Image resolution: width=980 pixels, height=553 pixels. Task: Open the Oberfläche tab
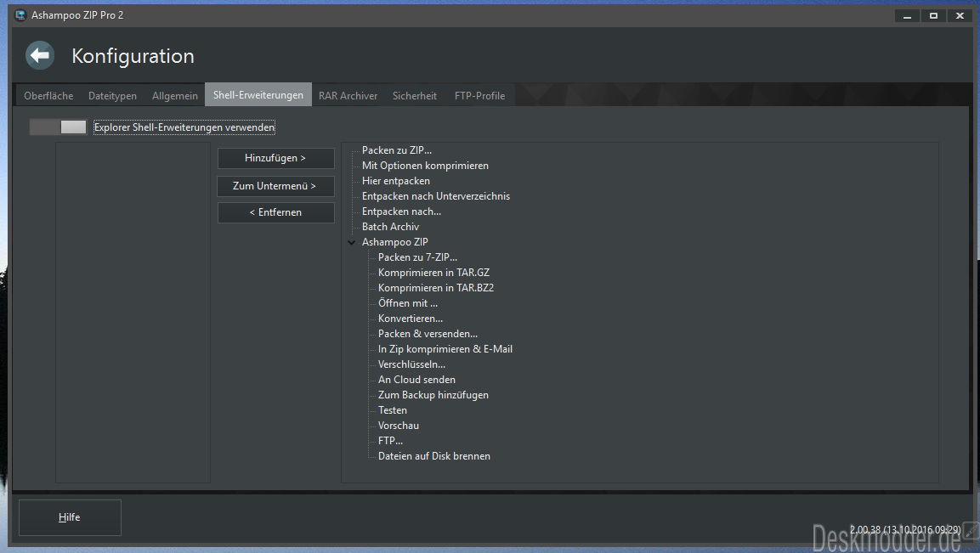(x=48, y=96)
